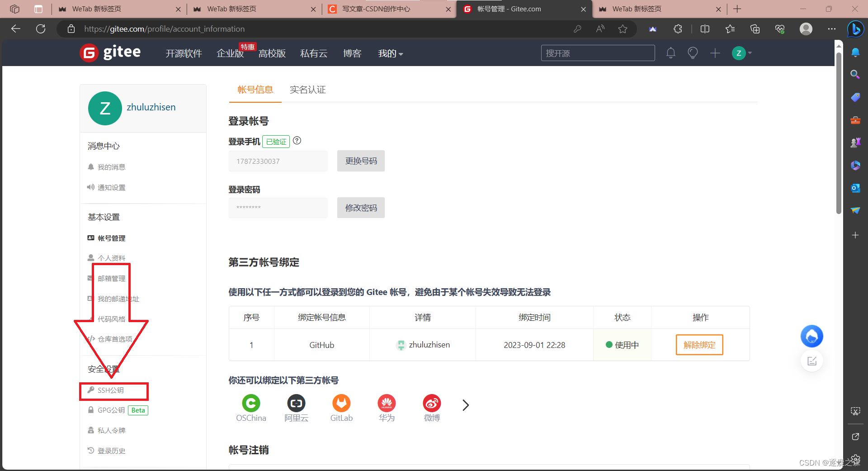The image size is (868, 471).
Task: Click the favorites star in address bar
Action: [x=623, y=29]
